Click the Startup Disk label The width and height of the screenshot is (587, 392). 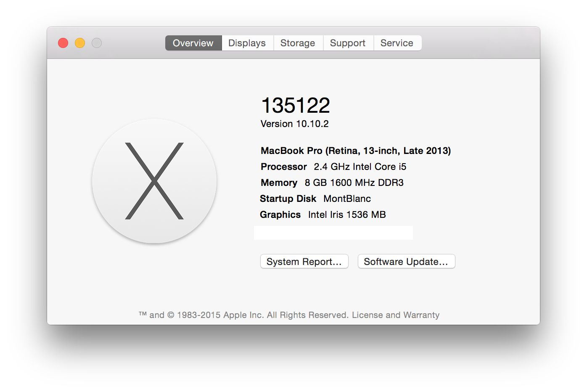(x=288, y=199)
